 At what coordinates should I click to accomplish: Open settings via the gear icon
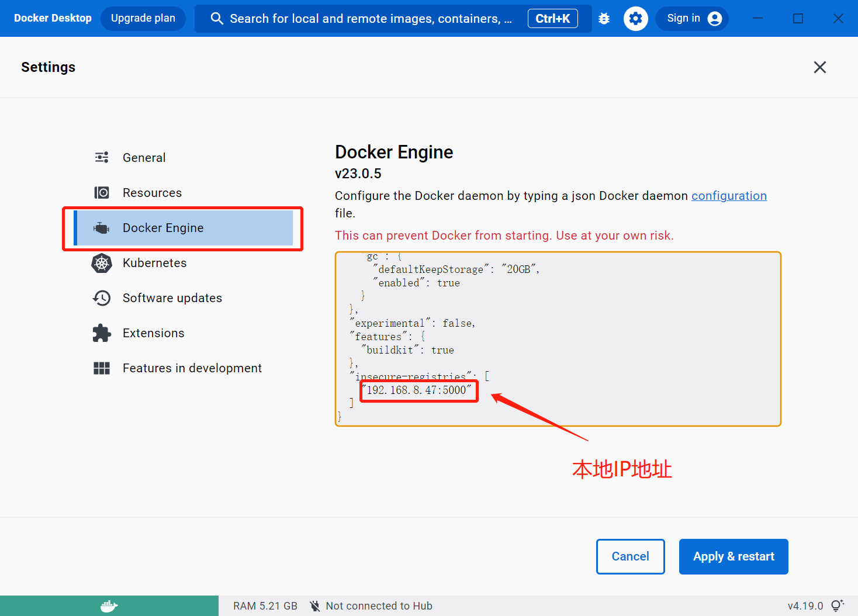coord(635,19)
